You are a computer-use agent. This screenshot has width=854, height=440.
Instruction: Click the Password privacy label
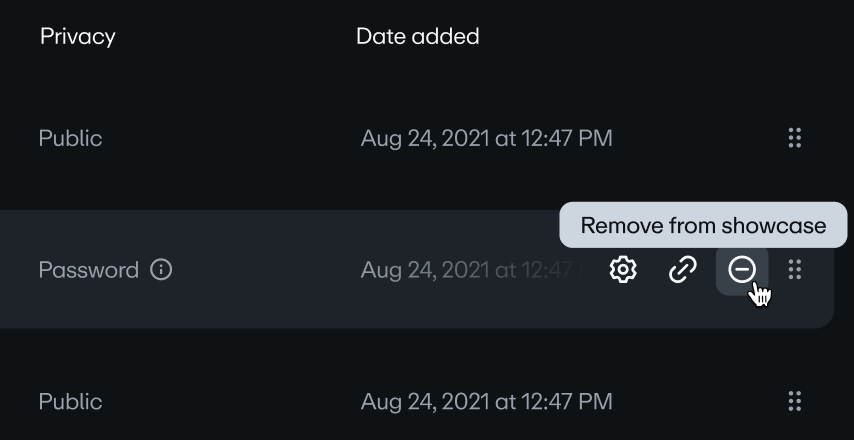pos(88,270)
